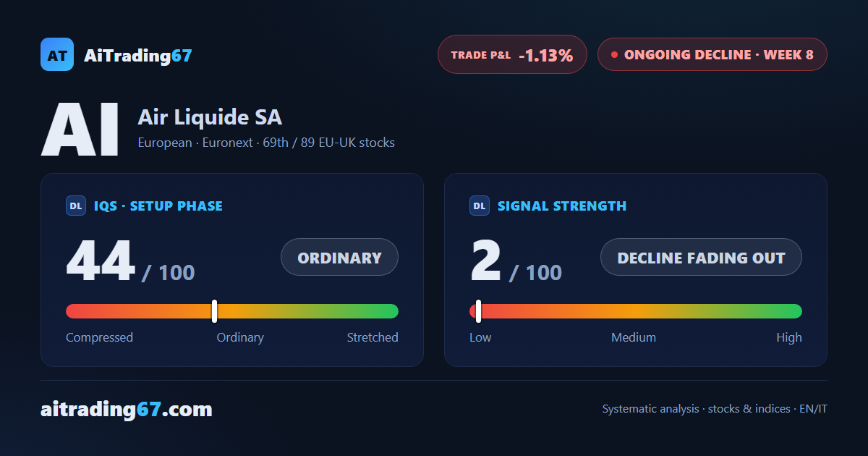Click the DL badge beside Signal Strength

(x=480, y=206)
